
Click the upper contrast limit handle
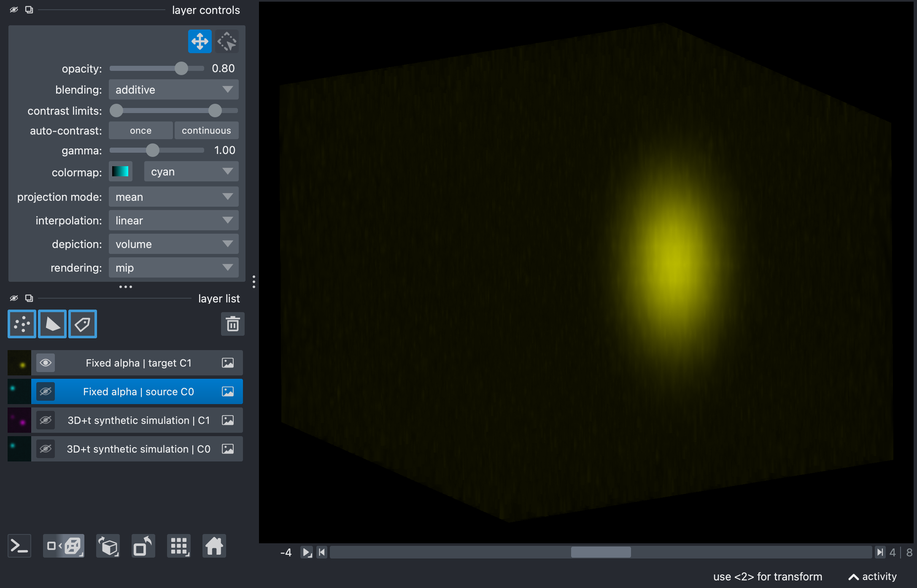click(215, 111)
